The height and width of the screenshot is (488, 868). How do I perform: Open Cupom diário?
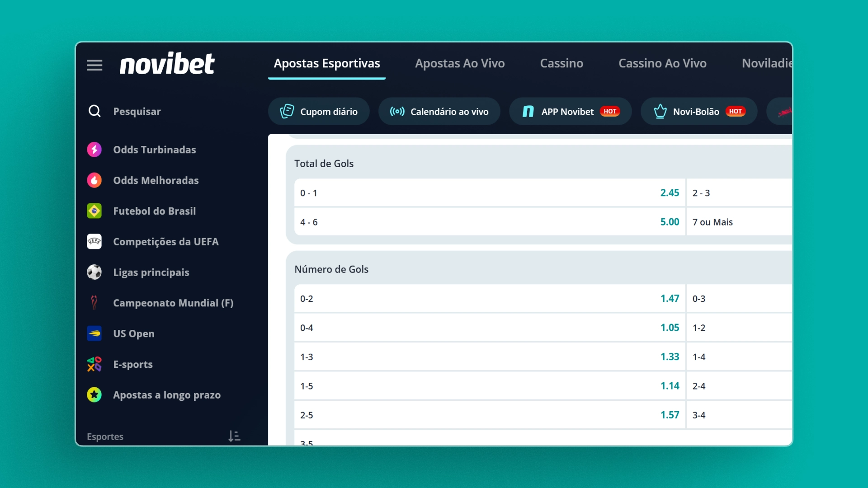point(319,112)
